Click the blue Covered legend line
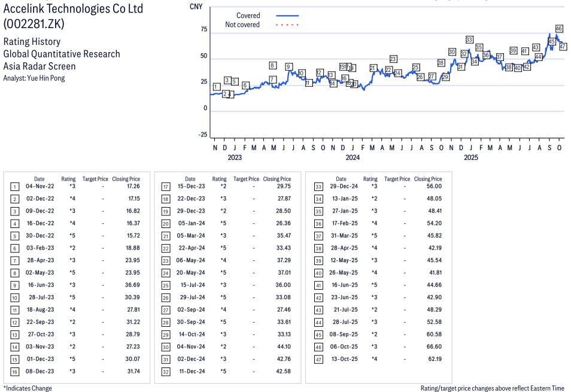Image resolution: width=571 pixels, height=392 pixels. (x=287, y=16)
